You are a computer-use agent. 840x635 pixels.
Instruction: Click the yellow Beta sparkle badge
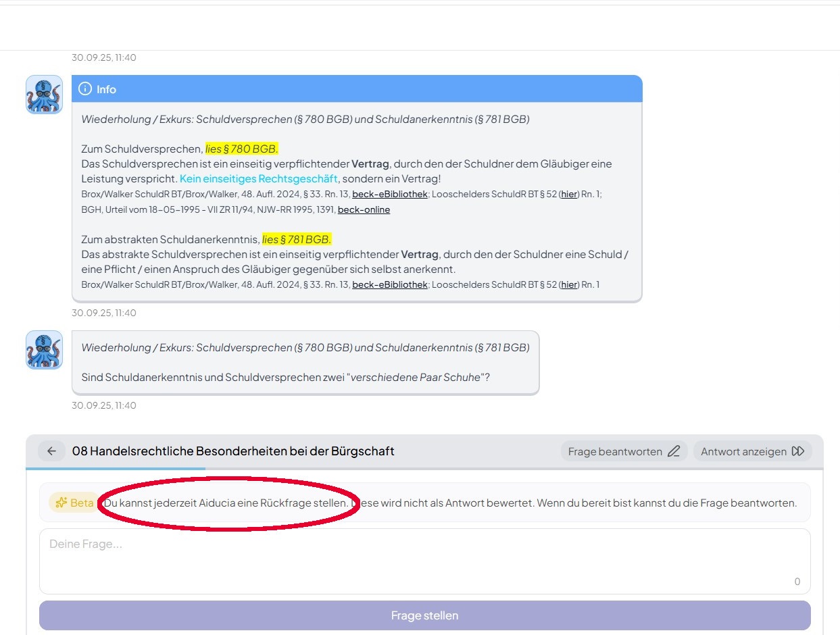coord(74,503)
